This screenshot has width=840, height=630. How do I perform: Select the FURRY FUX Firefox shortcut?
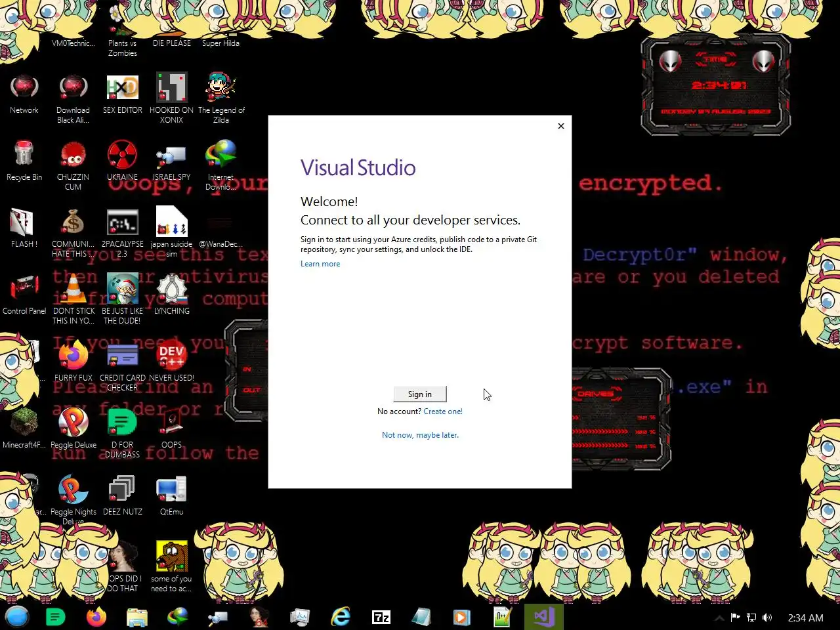click(x=73, y=361)
